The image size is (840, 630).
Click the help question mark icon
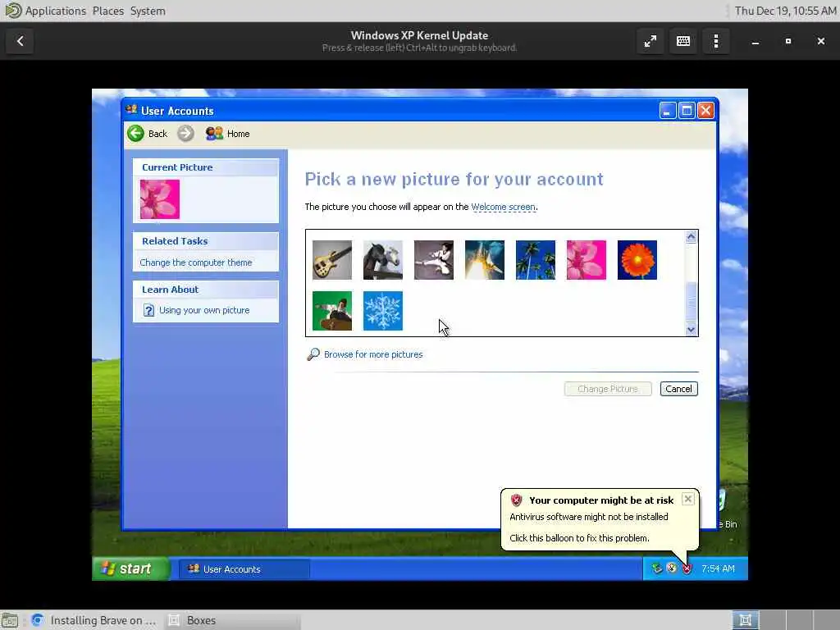pyautogui.click(x=149, y=310)
